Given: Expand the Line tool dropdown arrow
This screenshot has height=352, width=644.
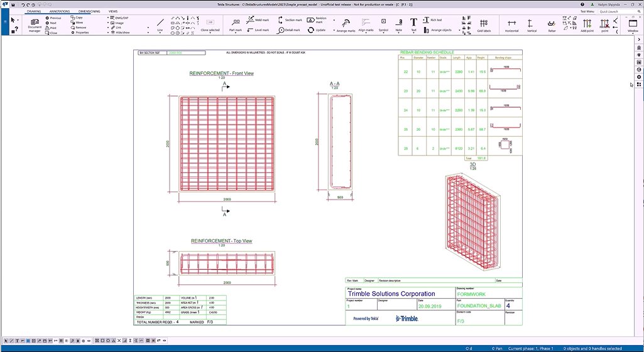Looking at the screenshot, I should (160, 33).
